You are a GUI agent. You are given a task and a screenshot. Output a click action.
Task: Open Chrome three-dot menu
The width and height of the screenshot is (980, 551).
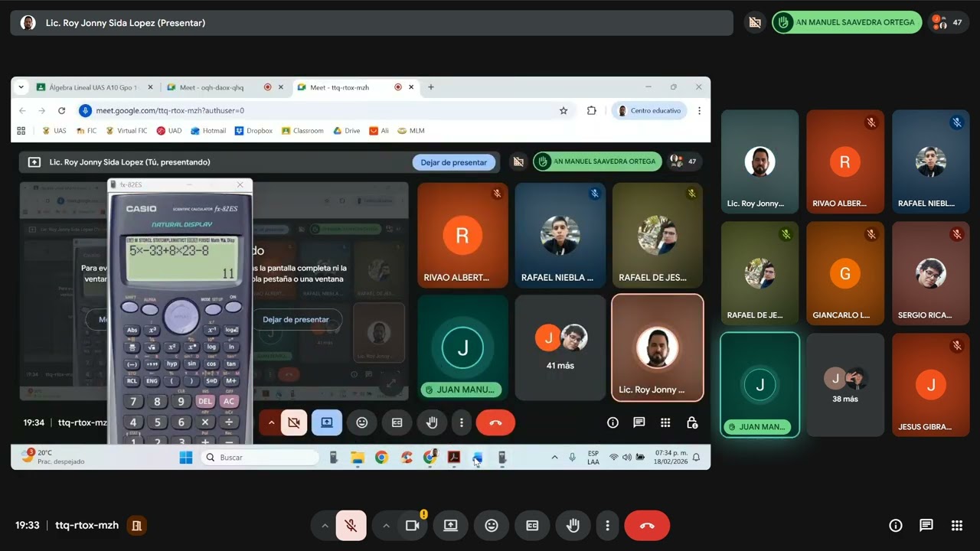[x=699, y=111]
